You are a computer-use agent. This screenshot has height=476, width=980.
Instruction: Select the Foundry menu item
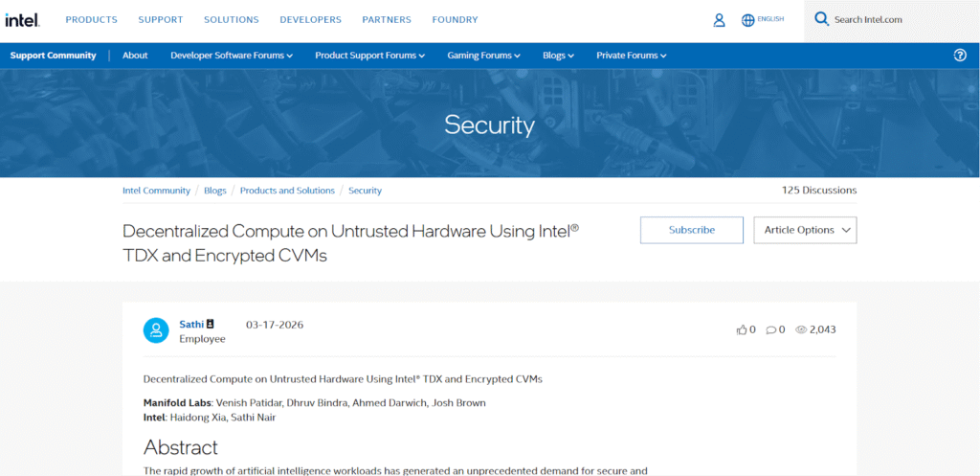(455, 19)
